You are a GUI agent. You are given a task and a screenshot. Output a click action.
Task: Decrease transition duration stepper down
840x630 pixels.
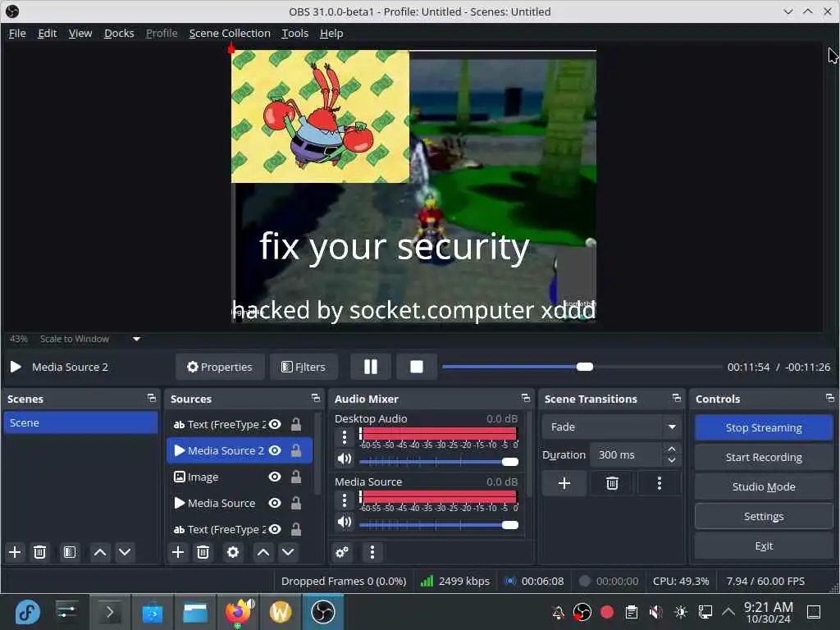click(x=672, y=460)
